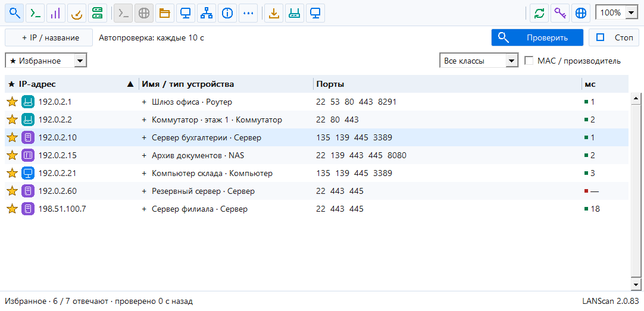
Task: Expand the Архив документов row plus sign
Action: pos(144,156)
